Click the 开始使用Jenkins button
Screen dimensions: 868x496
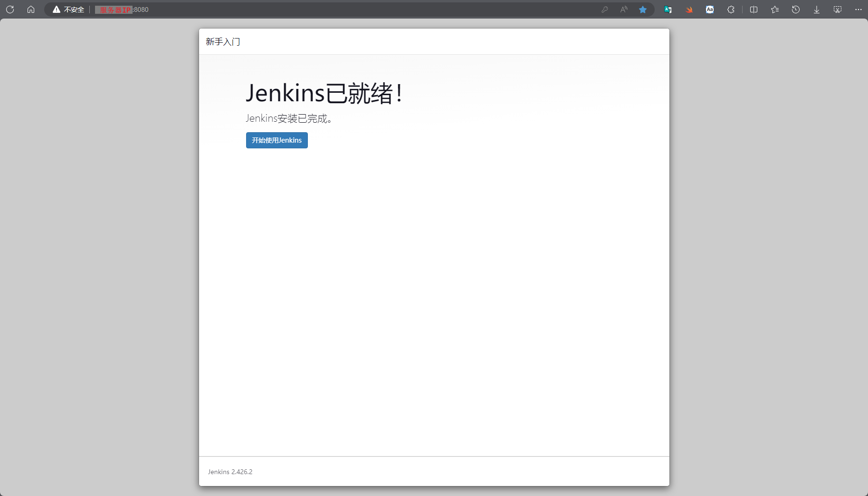click(277, 140)
